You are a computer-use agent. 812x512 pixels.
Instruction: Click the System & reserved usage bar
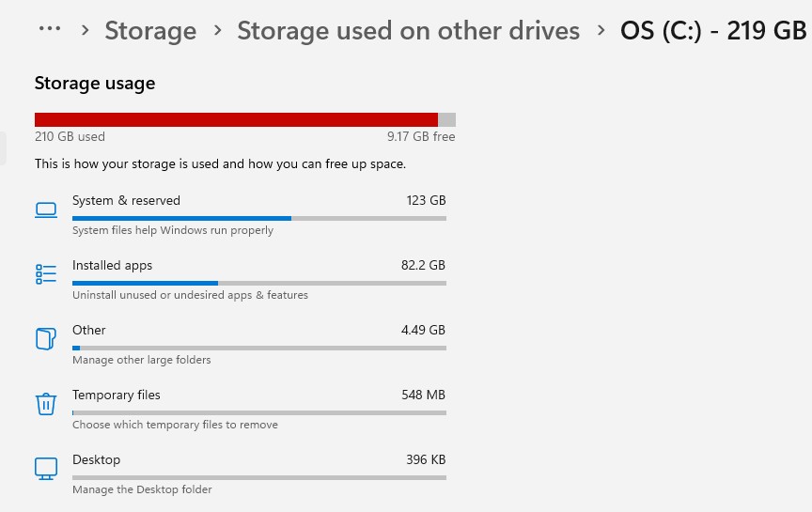(x=259, y=219)
